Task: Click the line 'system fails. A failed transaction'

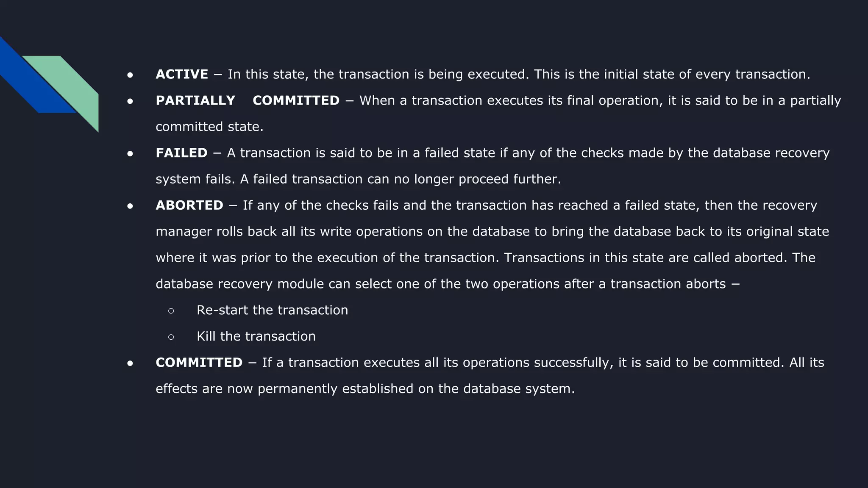Action: (358, 179)
